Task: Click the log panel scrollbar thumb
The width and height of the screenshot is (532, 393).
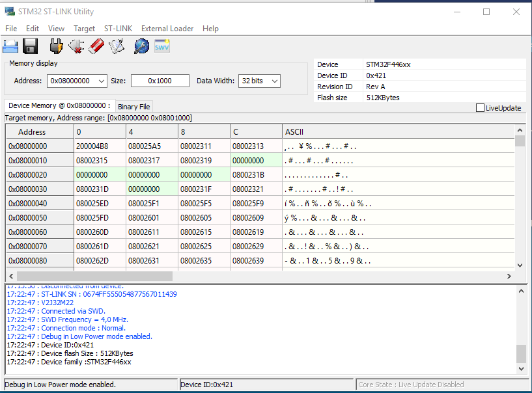Action: (521, 354)
